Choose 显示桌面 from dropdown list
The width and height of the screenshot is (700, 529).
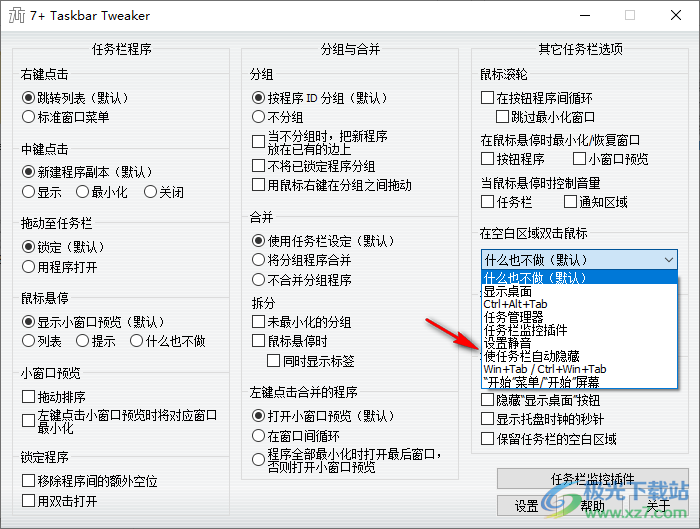click(x=579, y=291)
